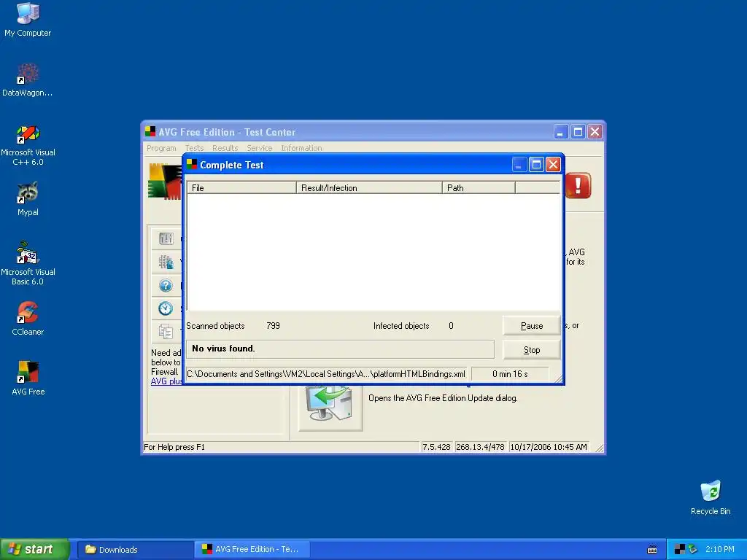The image size is (747, 560).
Task: Follow the AVG plus link
Action: tap(166, 381)
